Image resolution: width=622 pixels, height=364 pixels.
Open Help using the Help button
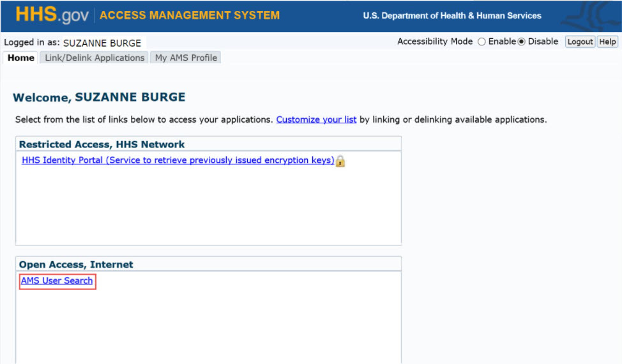coord(607,42)
